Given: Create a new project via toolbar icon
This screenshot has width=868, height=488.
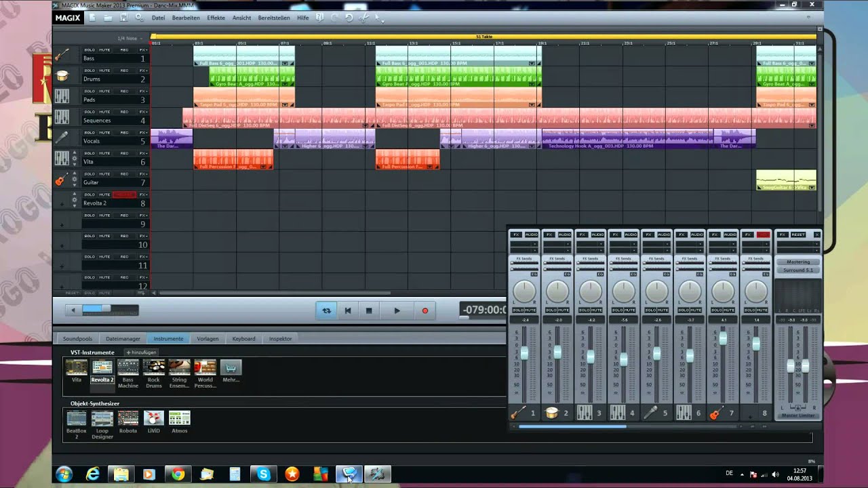Looking at the screenshot, I should 93,18.
